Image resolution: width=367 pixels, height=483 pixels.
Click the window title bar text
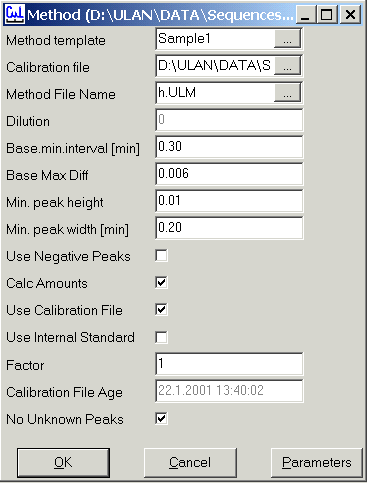160,15
